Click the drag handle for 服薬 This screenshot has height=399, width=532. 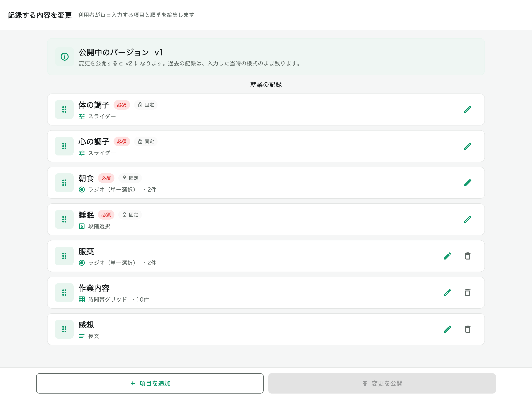click(x=64, y=256)
